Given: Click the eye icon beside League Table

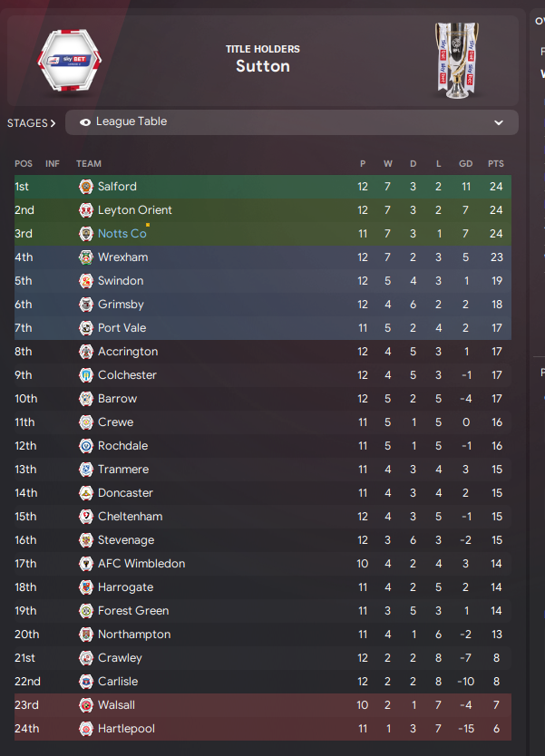Looking at the screenshot, I should click(85, 122).
